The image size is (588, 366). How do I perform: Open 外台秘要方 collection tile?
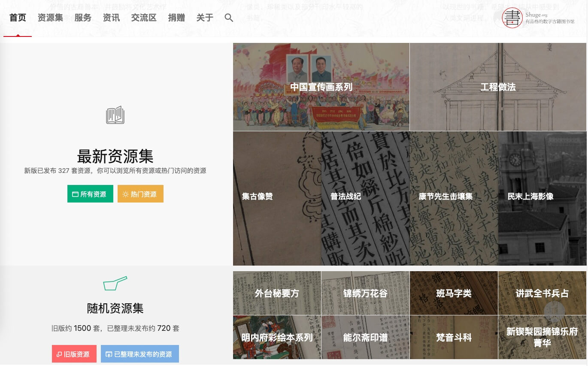[x=277, y=293]
